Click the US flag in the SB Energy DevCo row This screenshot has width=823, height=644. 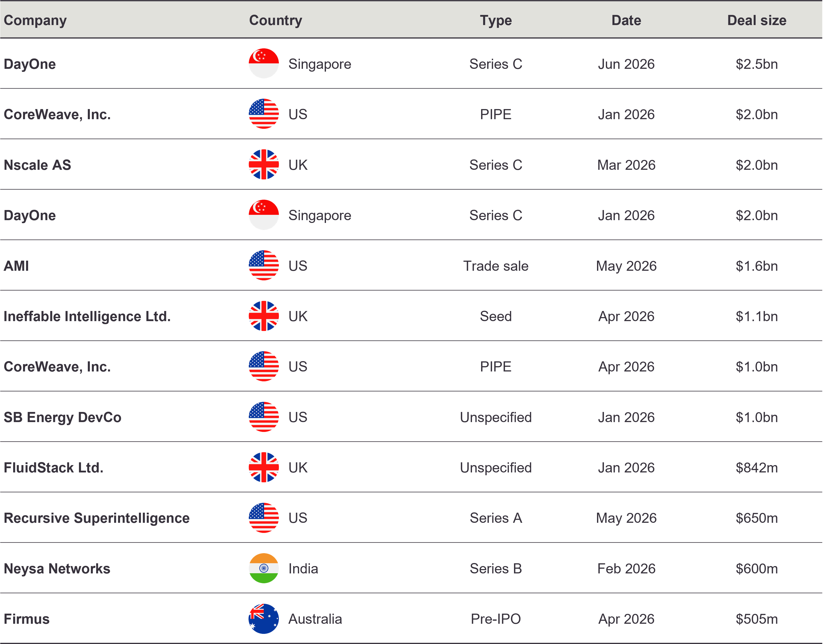[264, 417]
